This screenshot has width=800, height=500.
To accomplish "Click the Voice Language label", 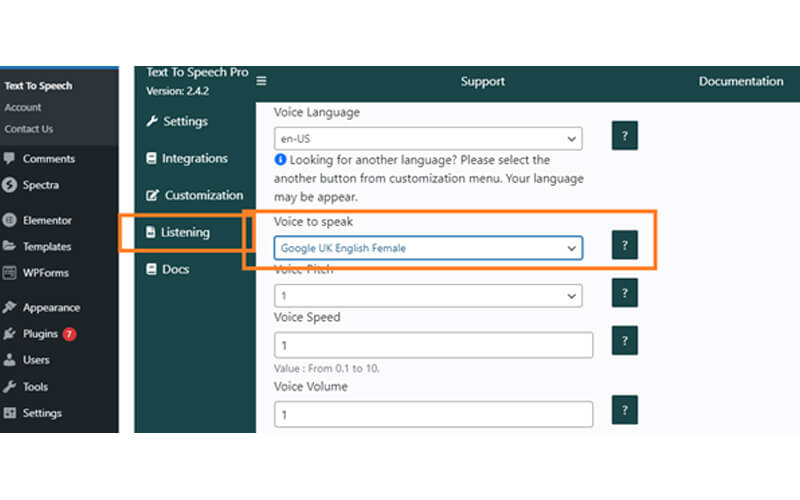I will click(x=316, y=112).
